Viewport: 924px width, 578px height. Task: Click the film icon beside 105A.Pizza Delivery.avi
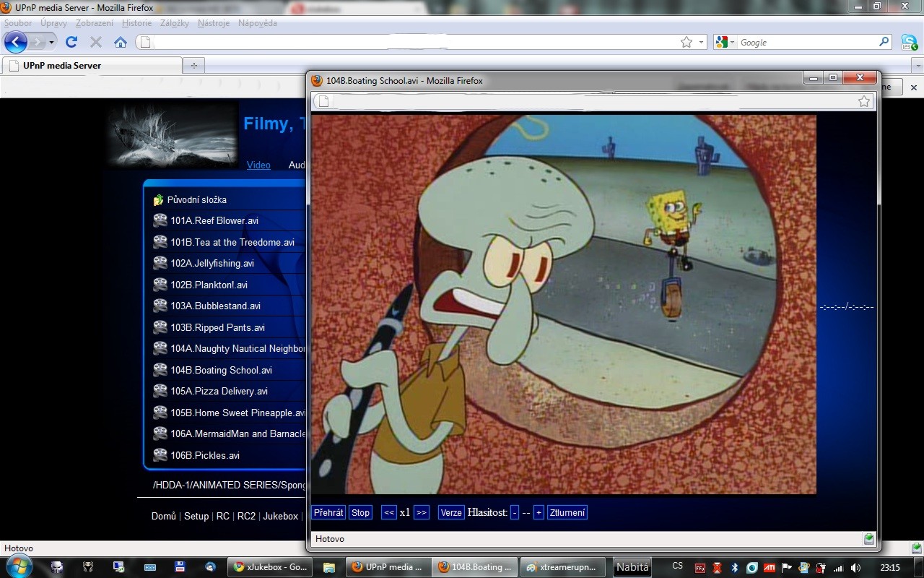(160, 391)
